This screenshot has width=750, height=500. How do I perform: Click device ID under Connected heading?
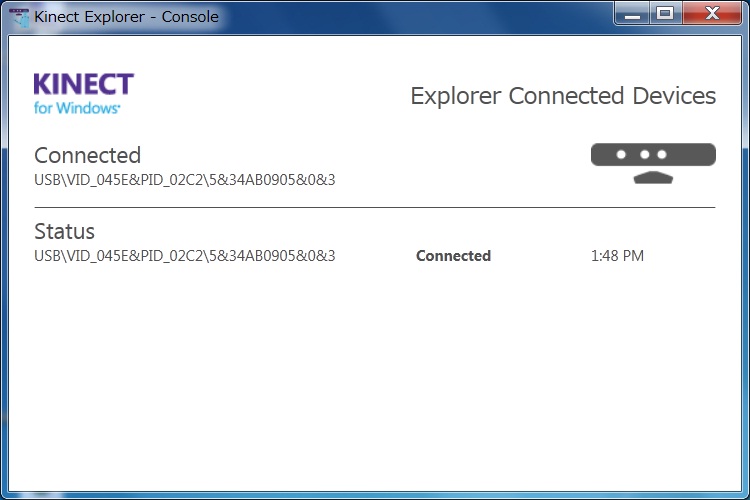[x=185, y=180]
